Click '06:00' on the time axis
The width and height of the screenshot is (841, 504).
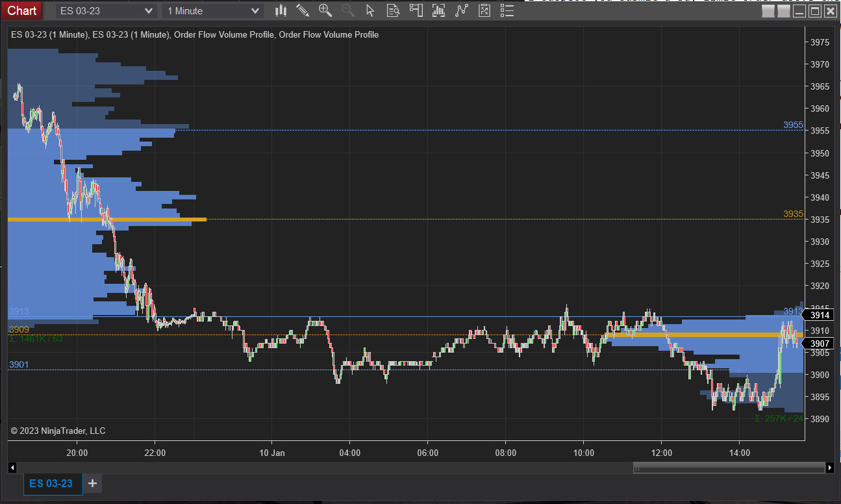tap(427, 453)
